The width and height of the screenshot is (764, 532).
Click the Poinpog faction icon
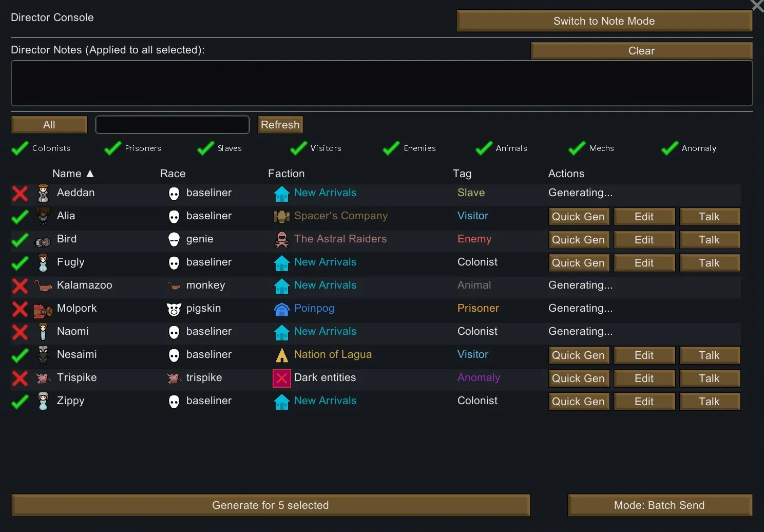(281, 309)
